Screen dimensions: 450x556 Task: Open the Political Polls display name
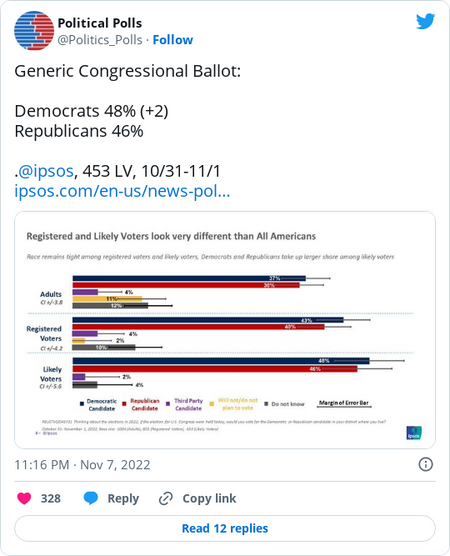point(100,23)
